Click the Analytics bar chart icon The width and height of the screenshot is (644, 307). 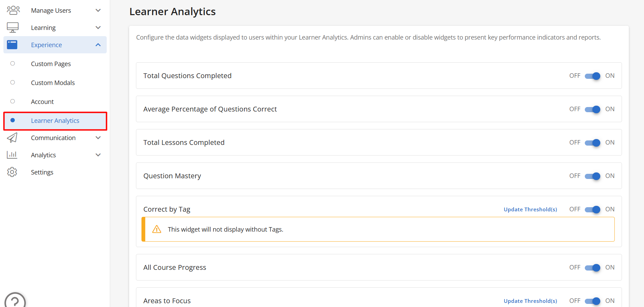(12, 155)
